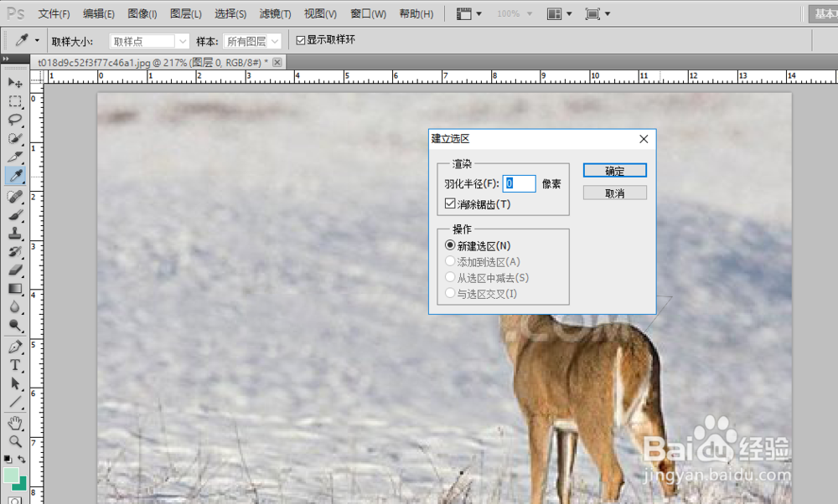Select the Crop tool
838x504 pixels.
pos(15,157)
